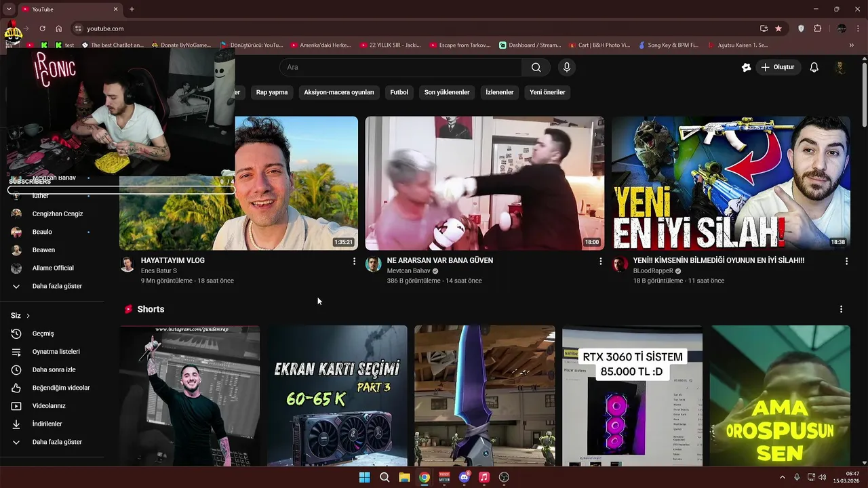The image size is (868, 488).
Task: Click the volume icon in system tray
Action: point(822,477)
